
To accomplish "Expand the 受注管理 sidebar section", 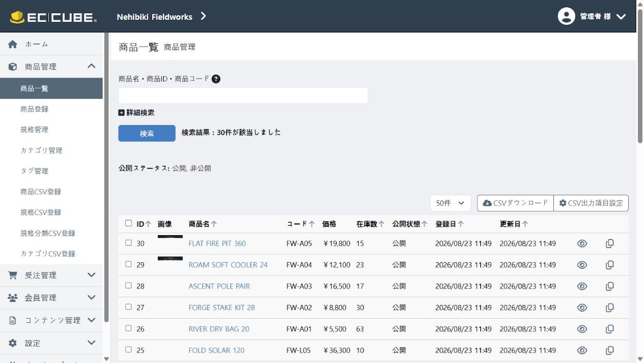I will pos(91,275).
